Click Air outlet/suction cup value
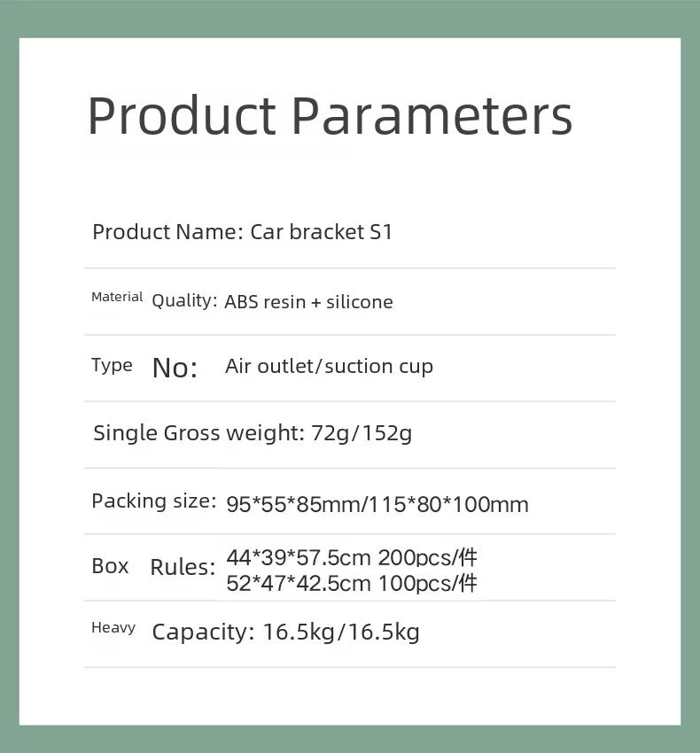 click(x=329, y=367)
